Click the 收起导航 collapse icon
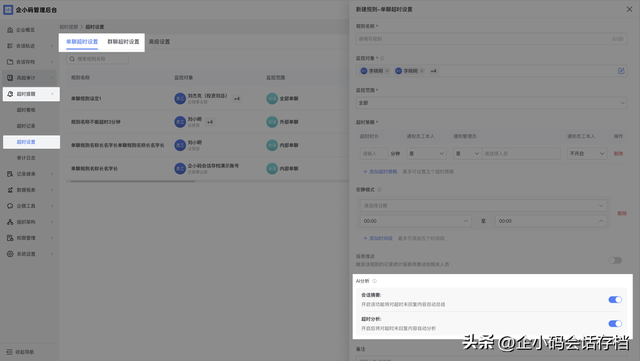This screenshot has height=361, width=640. coord(10,352)
